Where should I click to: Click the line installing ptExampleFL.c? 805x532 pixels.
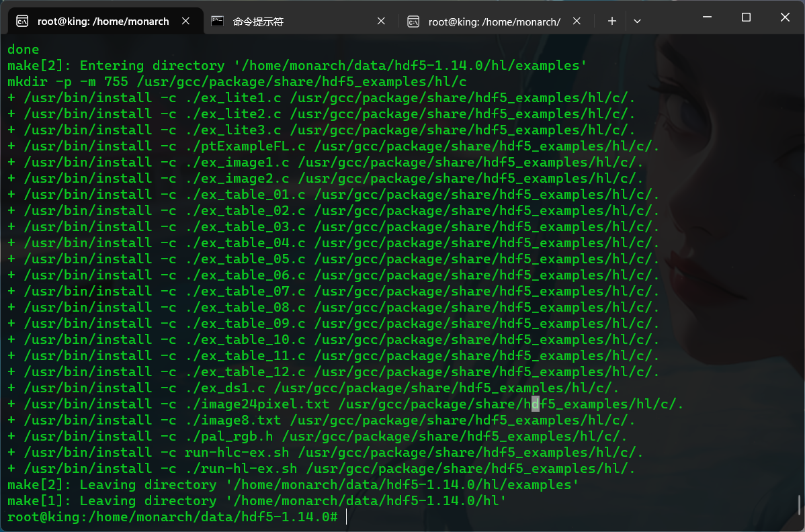click(333, 146)
